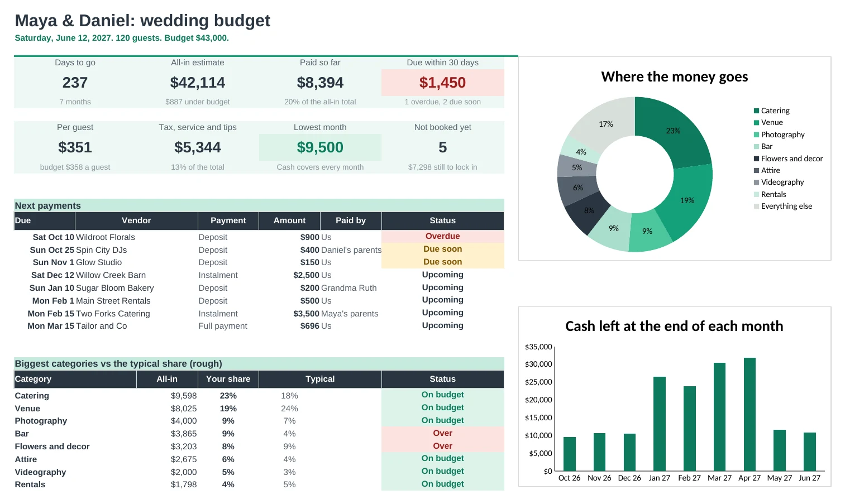This screenshot has width=845, height=504.
Task: Click the Not booked yet value 5
Action: [443, 147]
